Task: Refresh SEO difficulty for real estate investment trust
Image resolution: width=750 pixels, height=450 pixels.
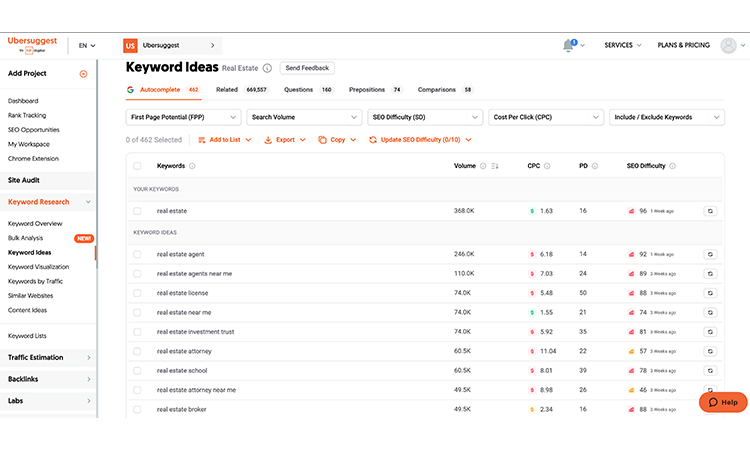Action: (x=710, y=332)
